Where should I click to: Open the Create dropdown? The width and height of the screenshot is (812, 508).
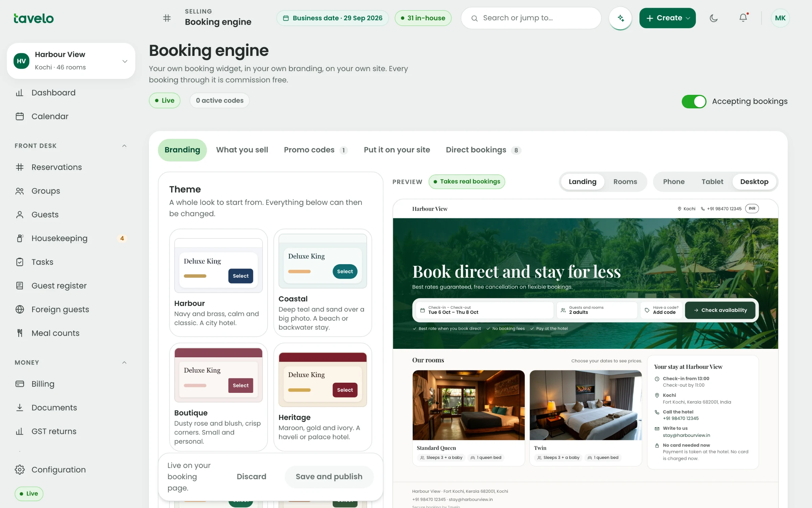pos(667,18)
